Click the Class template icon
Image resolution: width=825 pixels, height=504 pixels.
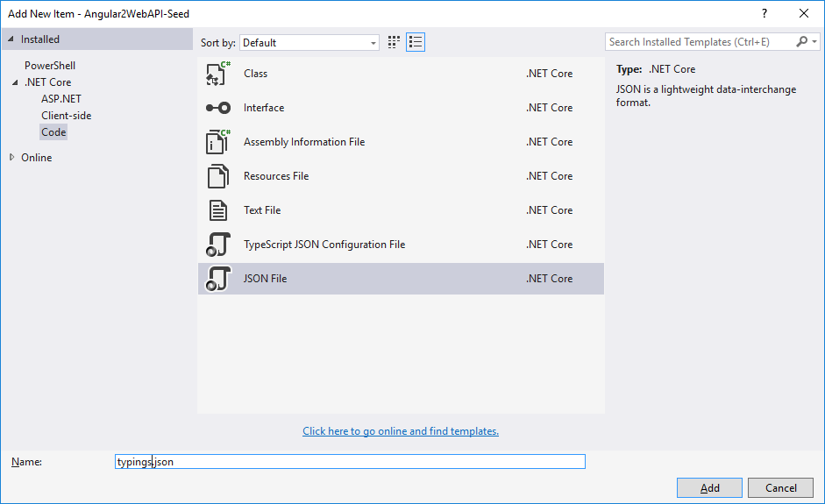click(x=217, y=74)
